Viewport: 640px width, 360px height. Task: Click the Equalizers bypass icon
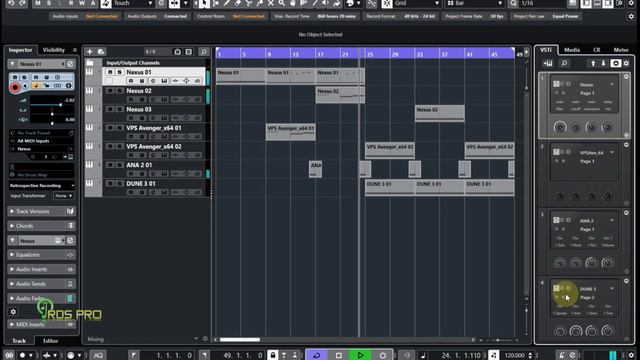[x=70, y=255]
